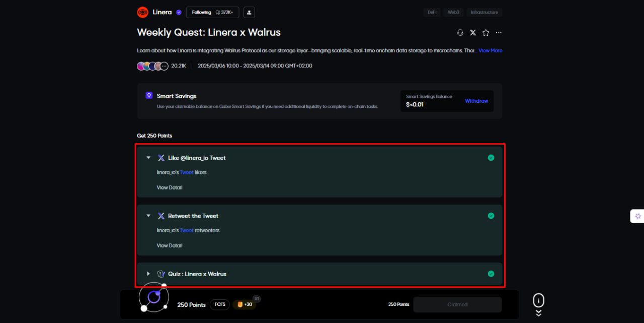Open the more options ellipsis menu
This screenshot has height=323, width=644.
pyautogui.click(x=499, y=32)
